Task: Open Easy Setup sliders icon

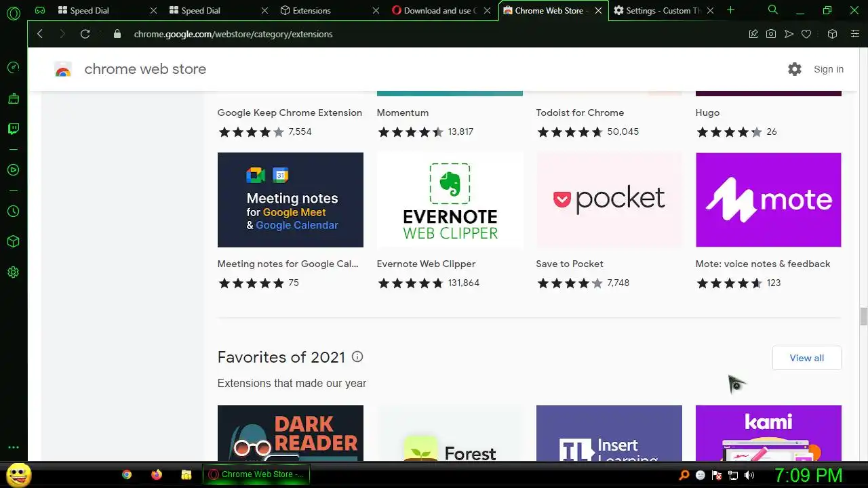Action: [x=855, y=34]
